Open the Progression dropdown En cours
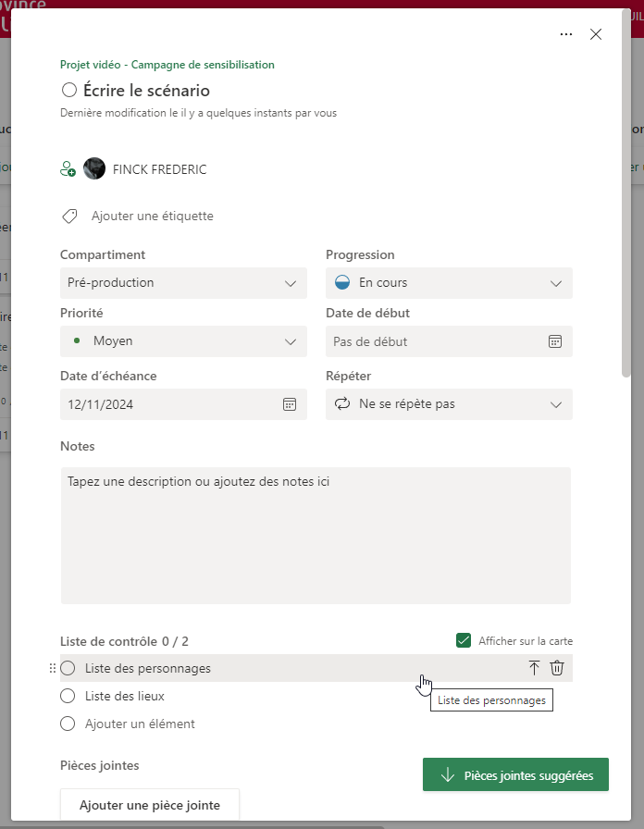Viewport: 644px width, 829px height. 449,283
